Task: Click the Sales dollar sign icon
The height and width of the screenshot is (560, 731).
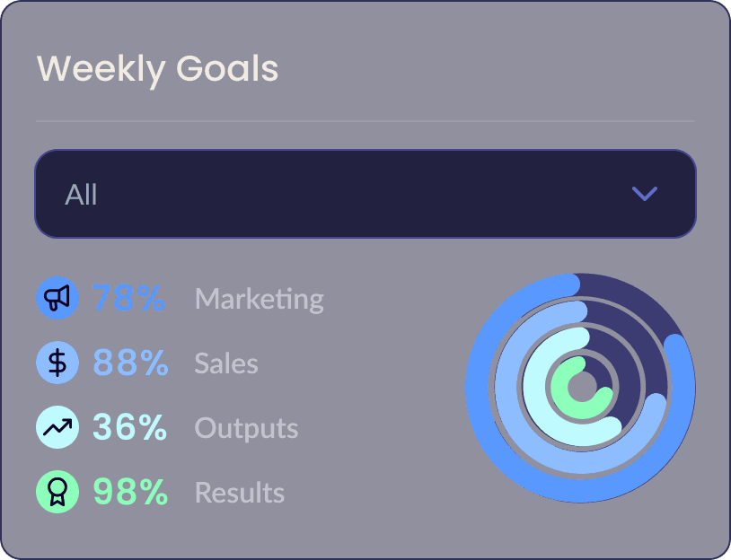Action: [57, 363]
